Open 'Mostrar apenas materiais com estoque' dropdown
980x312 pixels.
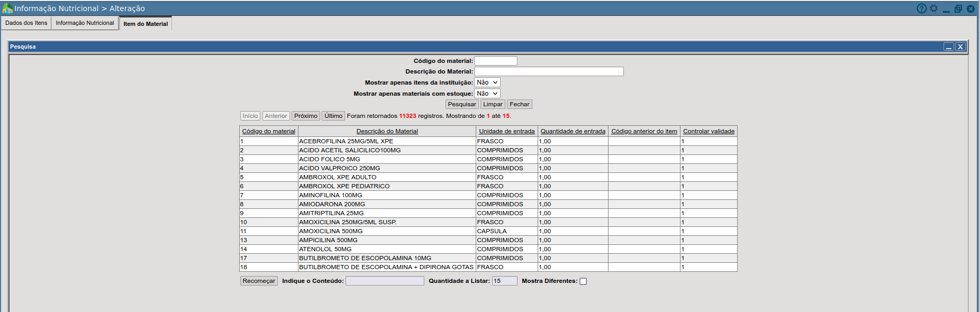pyautogui.click(x=487, y=94)
